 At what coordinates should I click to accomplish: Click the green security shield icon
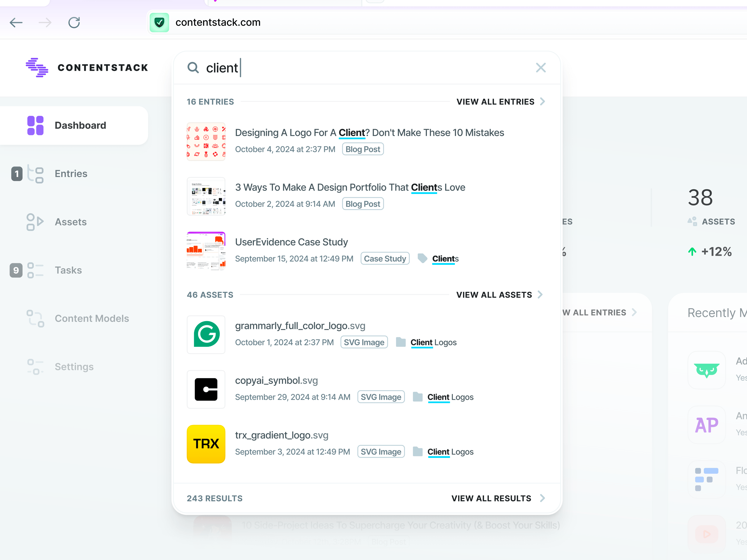tap(159, 22)
